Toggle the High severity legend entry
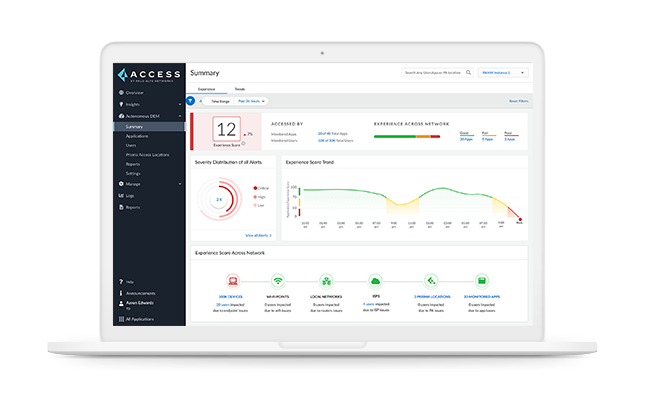This screenshot has width=645, height=396. [x=260, y=197]
